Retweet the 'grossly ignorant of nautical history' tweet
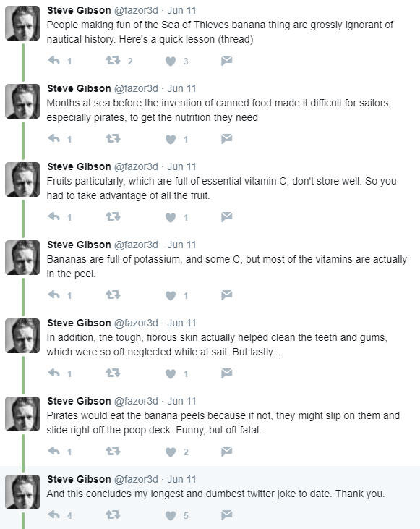The height and width of the screenshot is (529, 420). pos(113,61)
